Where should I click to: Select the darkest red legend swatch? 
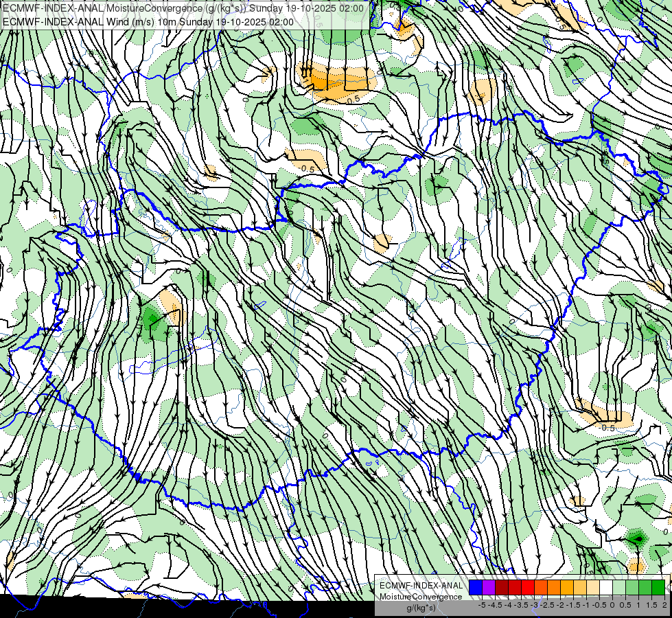point(502,588)
